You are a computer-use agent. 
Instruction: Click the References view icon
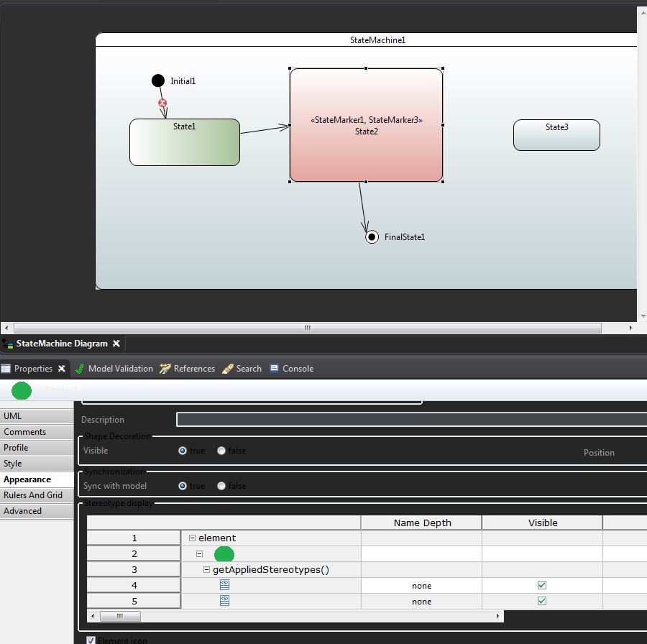165,369
